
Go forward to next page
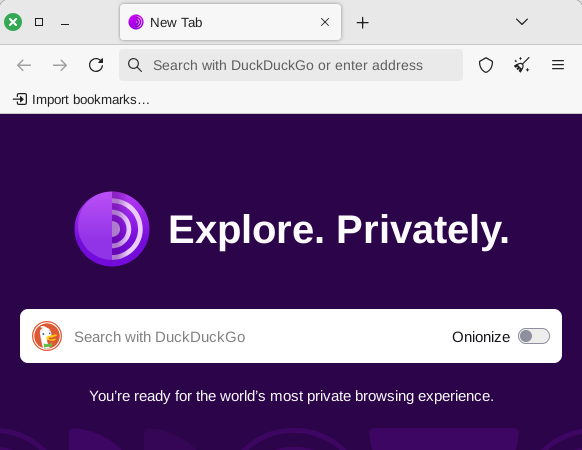(60, 65)
